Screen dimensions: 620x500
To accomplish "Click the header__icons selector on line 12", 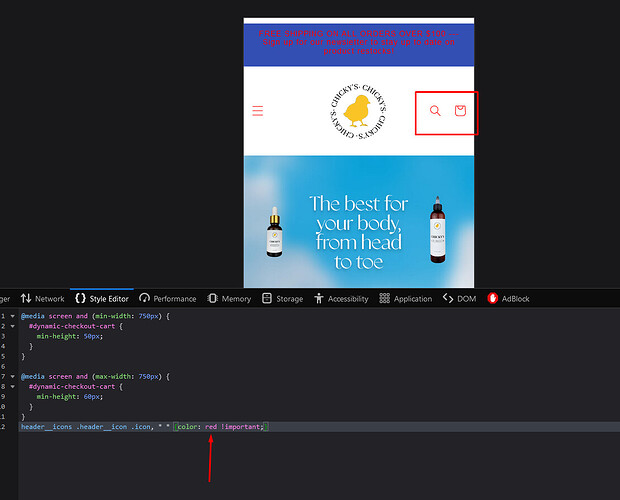I will [x=46, y=427].
